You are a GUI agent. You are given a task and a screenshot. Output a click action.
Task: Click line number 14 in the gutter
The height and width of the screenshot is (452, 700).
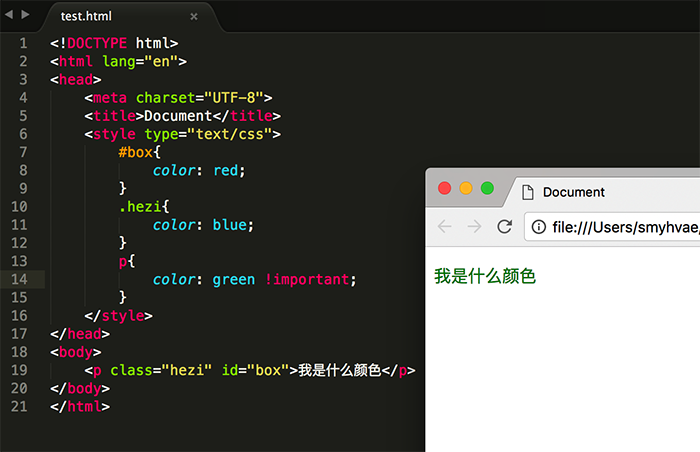[x=20, y=279]
